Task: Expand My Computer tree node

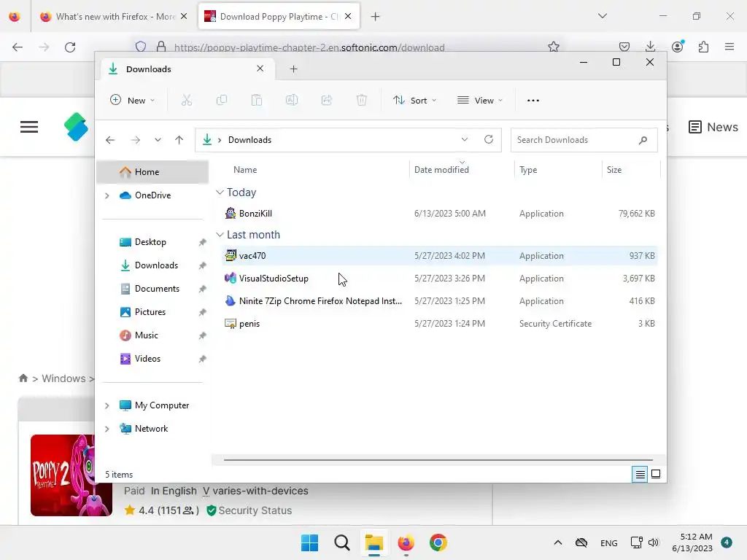Action: [107, 405]
